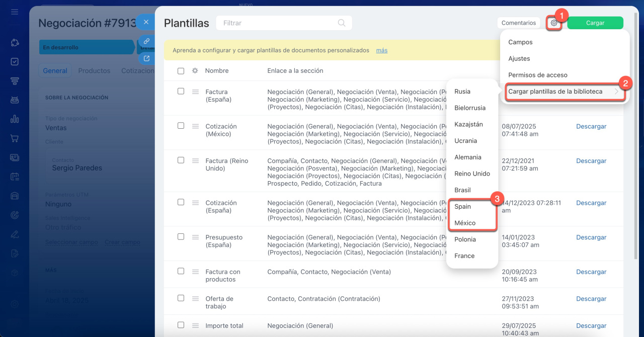Click the table column settings gear beside Nombre
This screenshot has height=337, width=644.
pyautogui.click(x=195, y=71)
